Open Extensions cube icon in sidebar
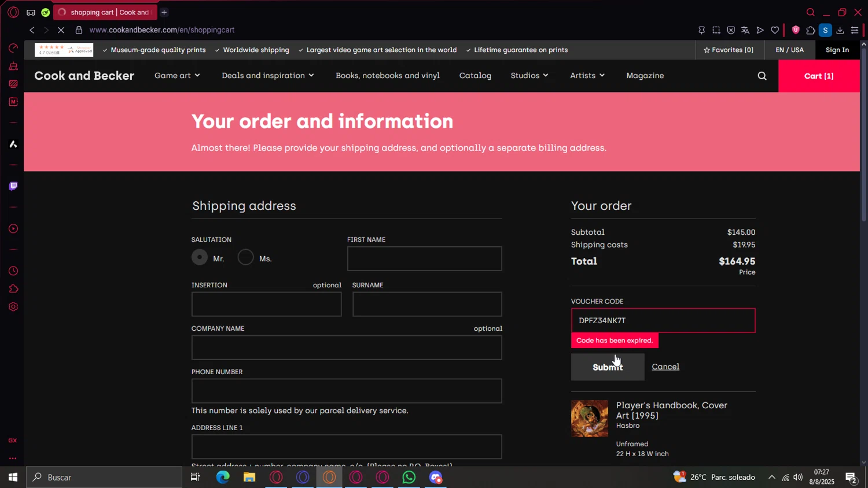Viewport: 868px width, 488px height. (13, 289)
